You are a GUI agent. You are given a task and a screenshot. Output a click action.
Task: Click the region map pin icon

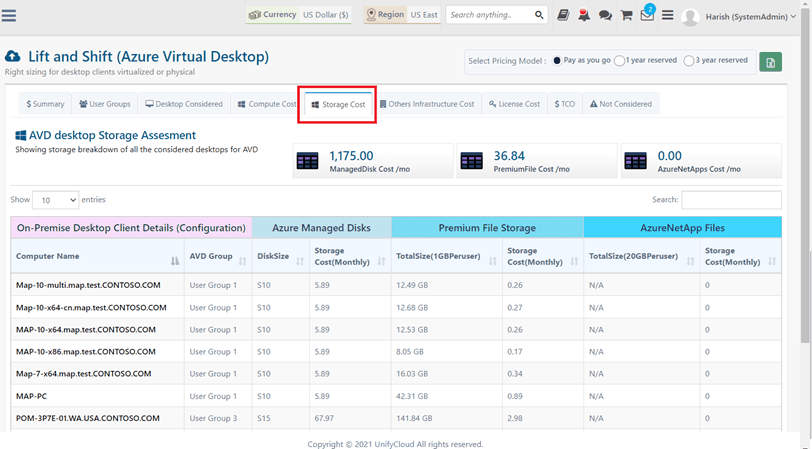pos(371,15)
